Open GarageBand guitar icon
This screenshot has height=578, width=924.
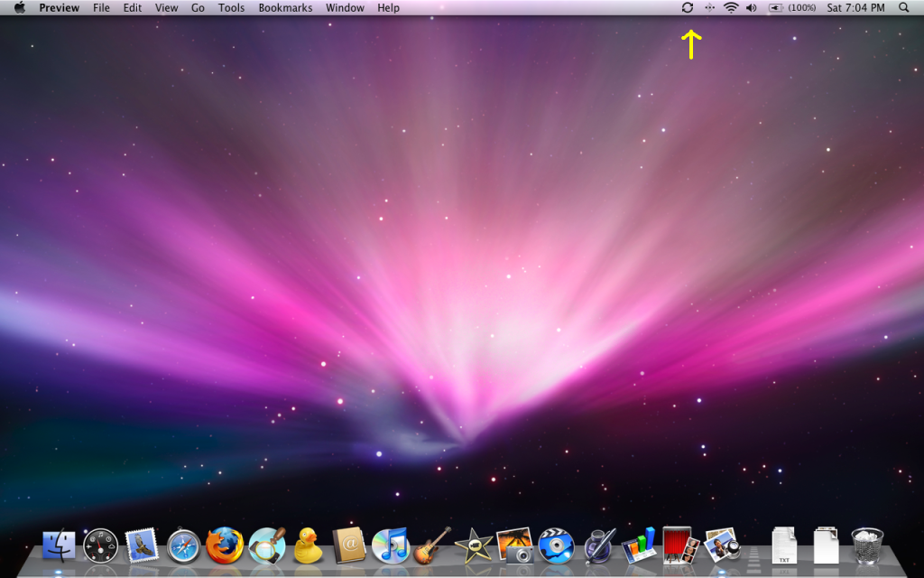tap(432, 545)
